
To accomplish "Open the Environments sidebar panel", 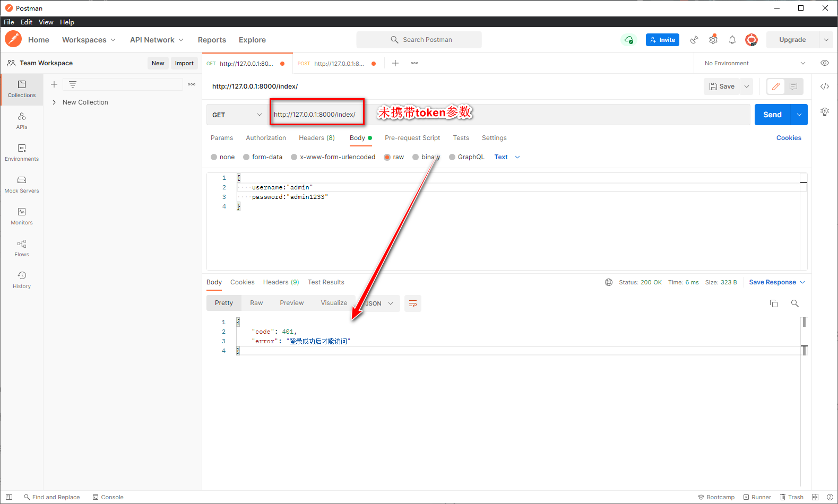I will pyautogui.click(x=22, y=153).
